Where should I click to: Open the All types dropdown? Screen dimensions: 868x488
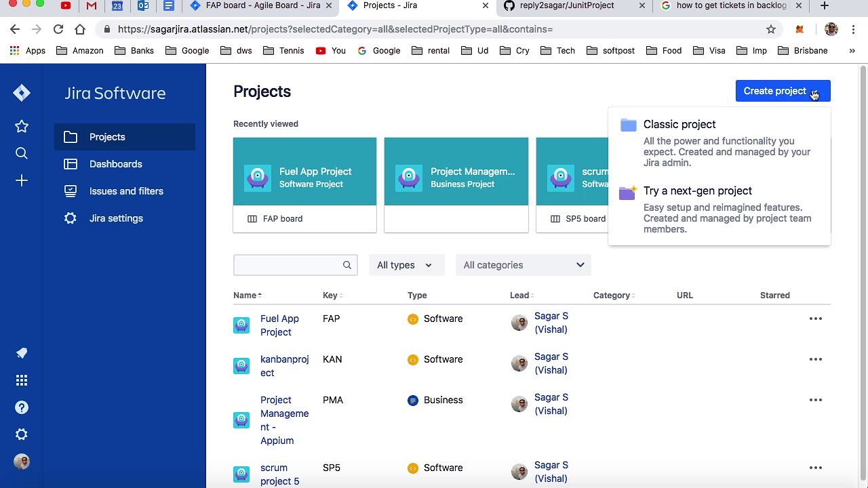coord(406,265)
